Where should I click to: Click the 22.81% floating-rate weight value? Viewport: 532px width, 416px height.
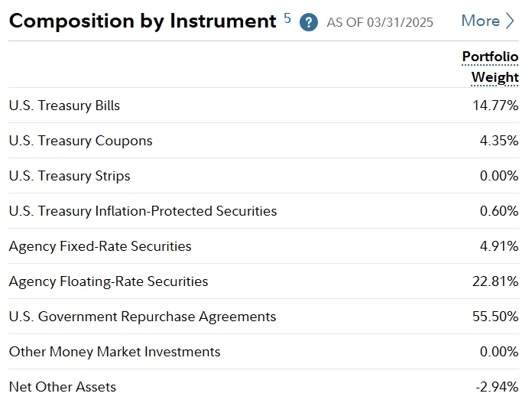pyautogui.click(x=495, y=281)
